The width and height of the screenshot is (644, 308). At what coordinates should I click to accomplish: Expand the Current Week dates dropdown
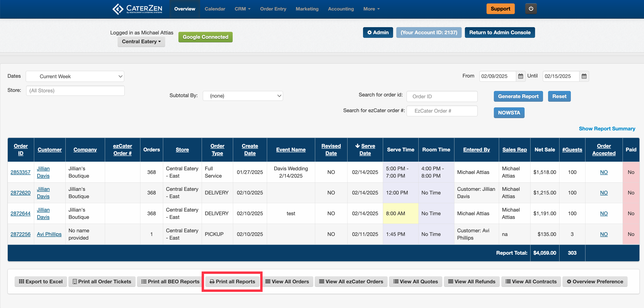[x=75, y=76]
